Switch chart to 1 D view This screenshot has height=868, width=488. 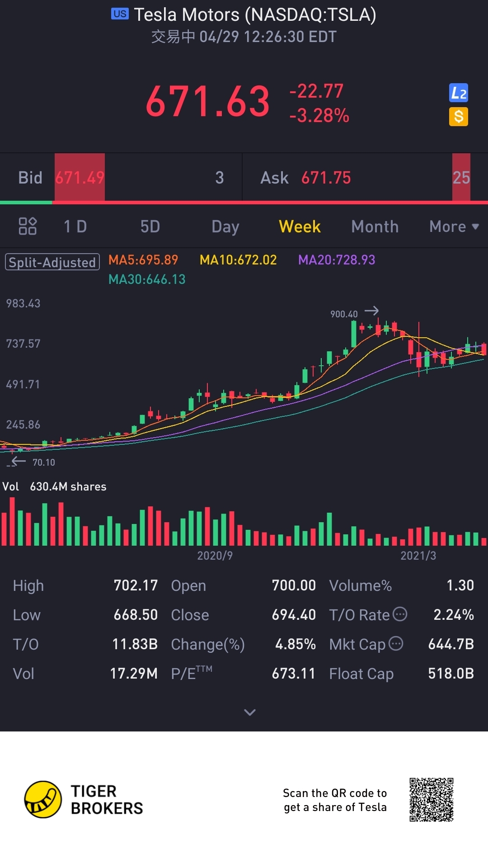pyautogui.click(x=75, y=226)
